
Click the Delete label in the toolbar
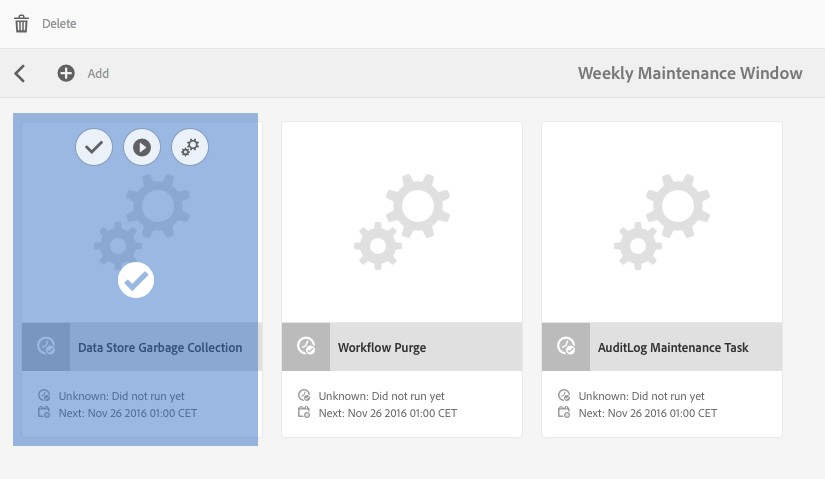tap(59, 24)
